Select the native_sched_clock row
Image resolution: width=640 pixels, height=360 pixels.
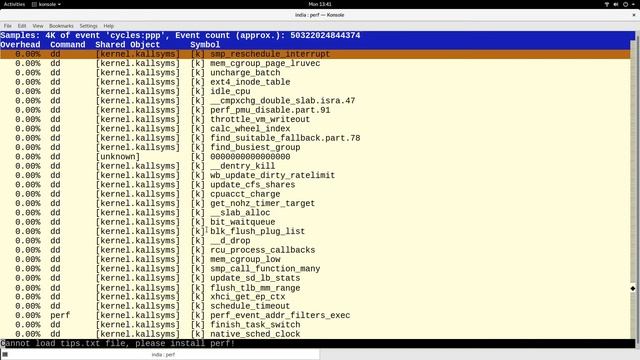tap(315, 334)
